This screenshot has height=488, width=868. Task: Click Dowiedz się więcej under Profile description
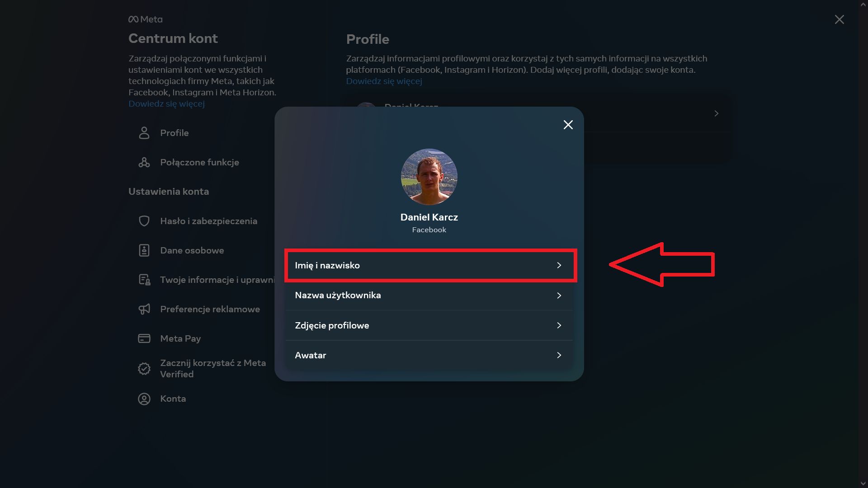384,81
